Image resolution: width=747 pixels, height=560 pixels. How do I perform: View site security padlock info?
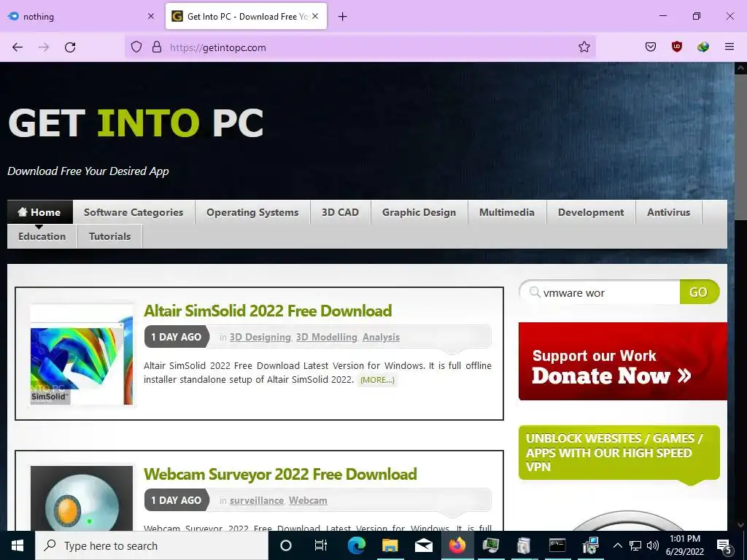click(x=157, y=47)
